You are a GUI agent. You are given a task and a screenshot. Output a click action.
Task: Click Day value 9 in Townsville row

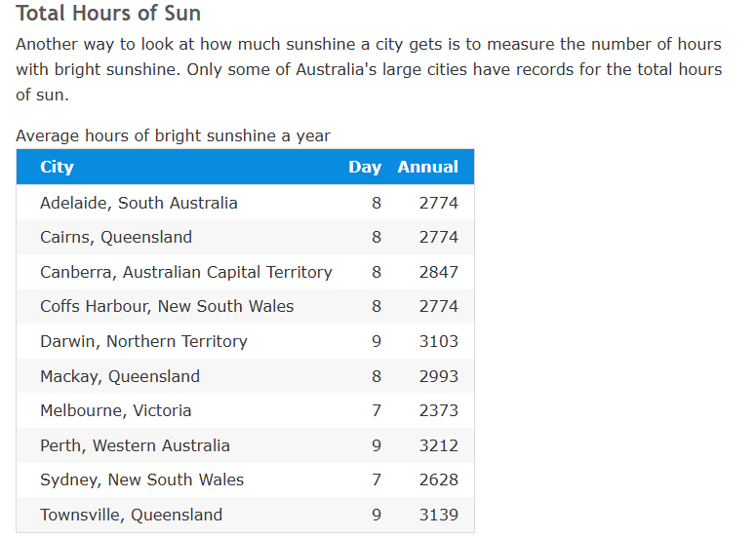[377, 515]
